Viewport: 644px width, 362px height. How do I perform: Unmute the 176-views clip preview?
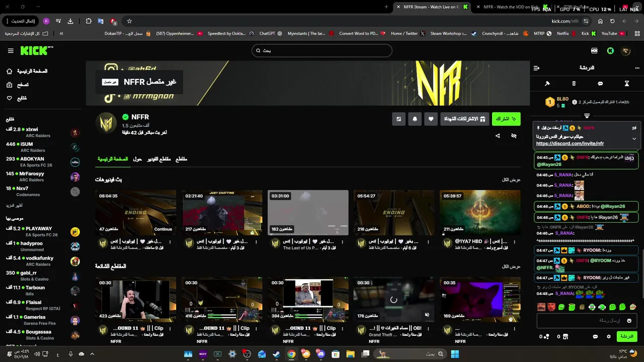[x=427, y=315]
